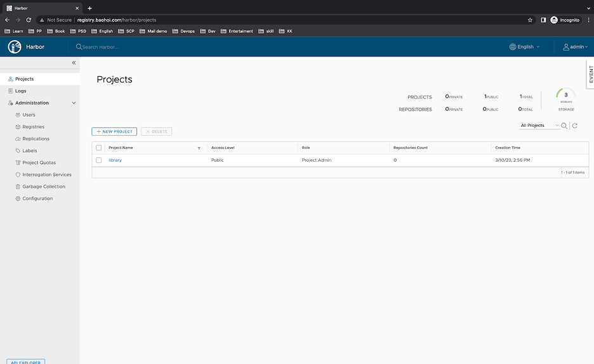Collapse the Administration section
The image size is (594, 364).
click(x=74, y=103)
